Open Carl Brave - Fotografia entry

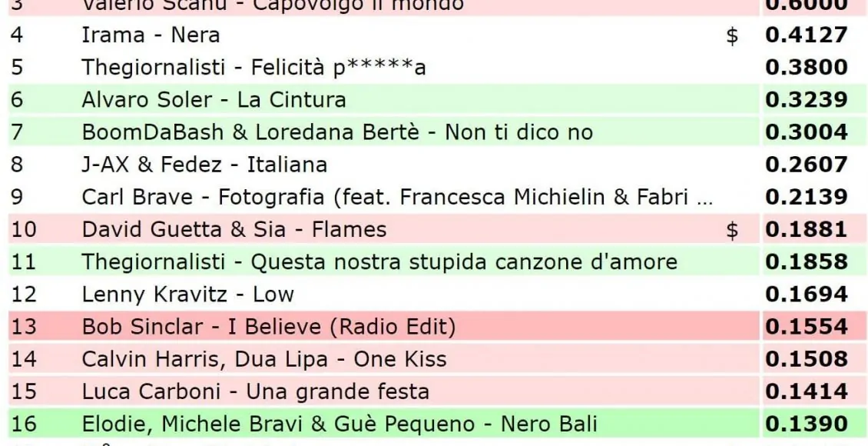[396, 198]
